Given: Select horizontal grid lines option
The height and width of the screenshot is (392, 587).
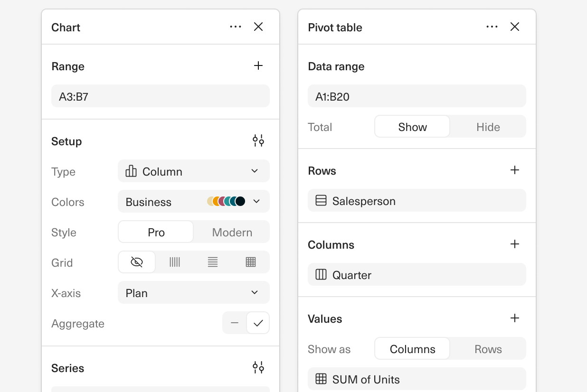Looking at the screenshot, I should (x=213, y=262).
